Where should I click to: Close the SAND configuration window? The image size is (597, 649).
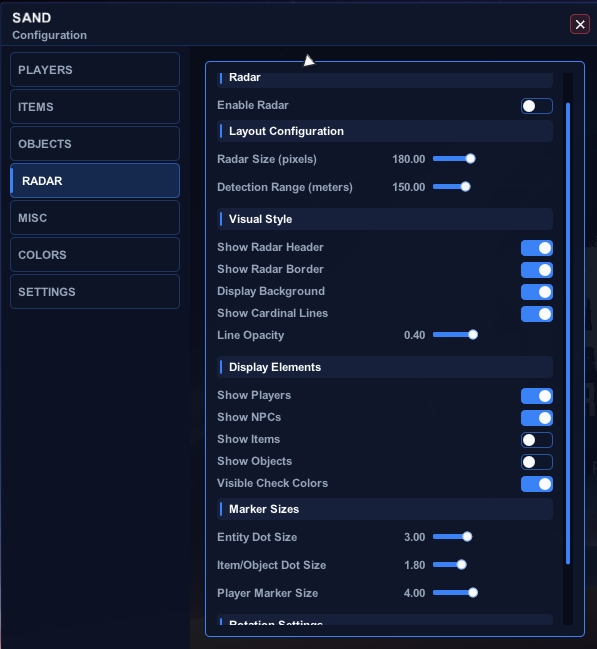point(580,24)
